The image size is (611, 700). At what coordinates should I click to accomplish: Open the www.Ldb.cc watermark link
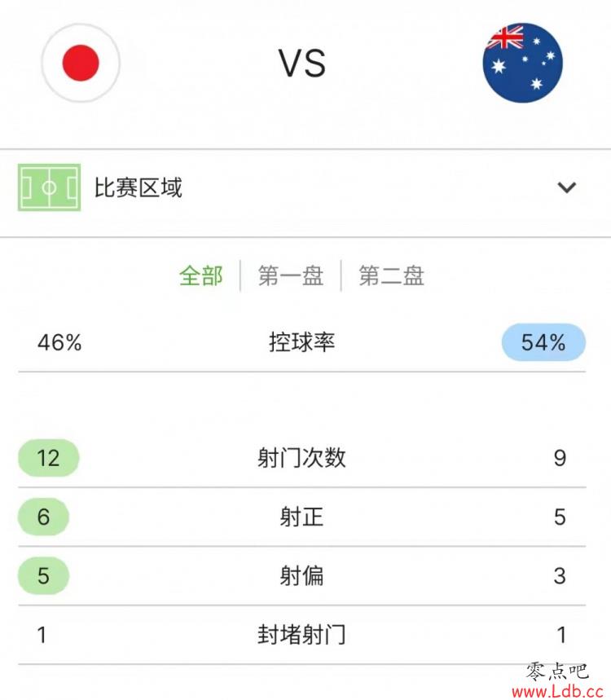(x=558, y=692)
